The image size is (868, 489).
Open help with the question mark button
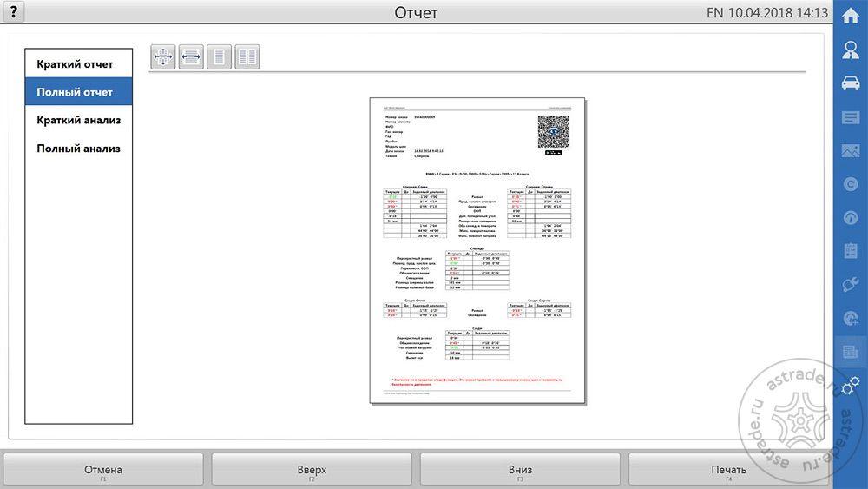point(13,11)
